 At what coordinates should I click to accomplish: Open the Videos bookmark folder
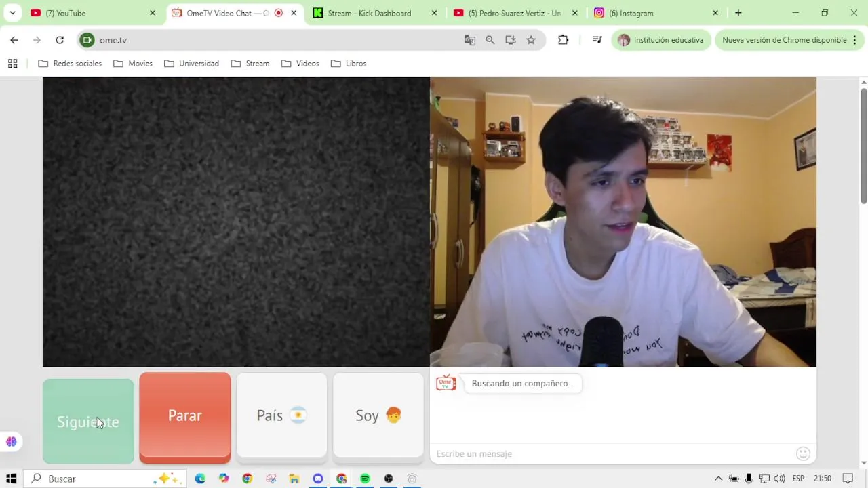coord(300,64)
